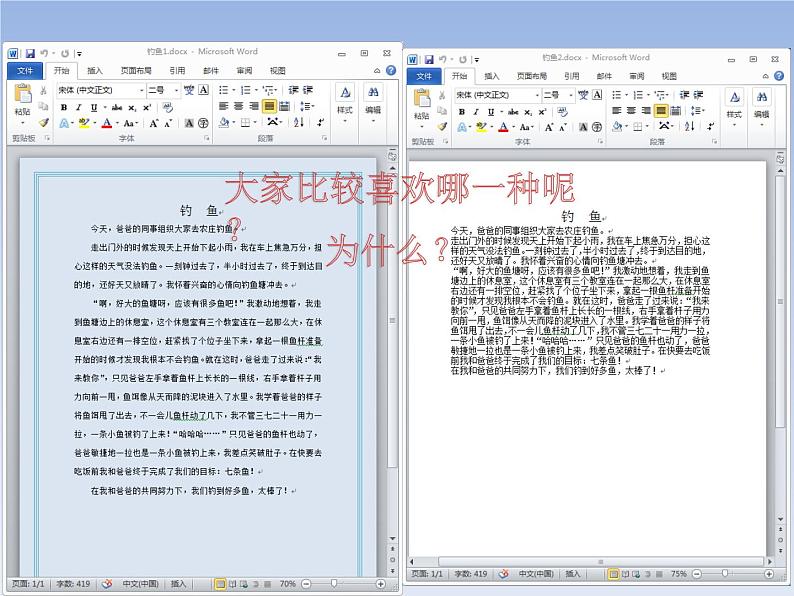Click zoom slider handle in 钓鱼1 status bar
Image resolution: width=794 pixels, height=596 pixels.
334,584
